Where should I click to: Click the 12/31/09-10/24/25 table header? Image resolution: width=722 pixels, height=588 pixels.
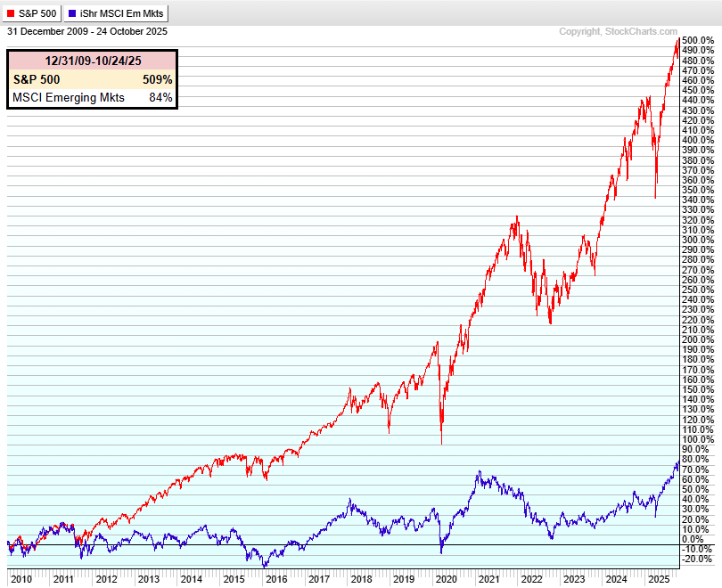click(x=93, y=61)
